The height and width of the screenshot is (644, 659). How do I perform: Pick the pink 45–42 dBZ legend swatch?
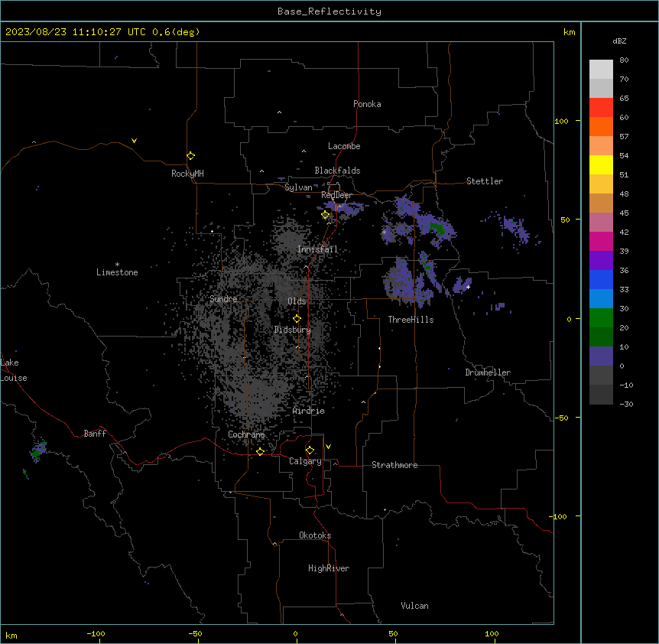(x=601, y=223)
